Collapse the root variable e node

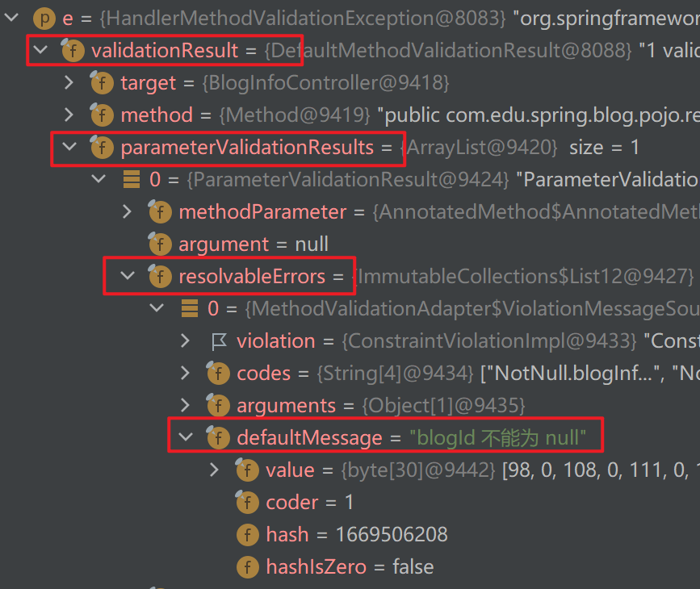[x=11, y=18]
